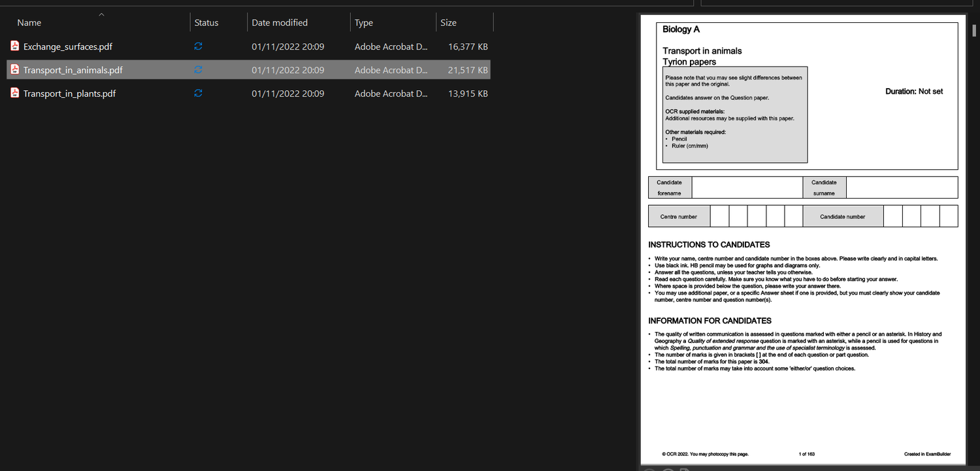
Task: Click the OneDrive sync icon for Transport_in_plants.pdf
Action: [x=198, y=93]
